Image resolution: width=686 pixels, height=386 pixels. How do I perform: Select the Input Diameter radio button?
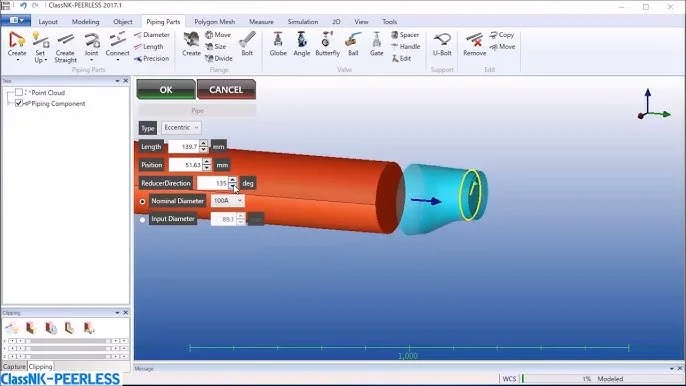(142, 220)
